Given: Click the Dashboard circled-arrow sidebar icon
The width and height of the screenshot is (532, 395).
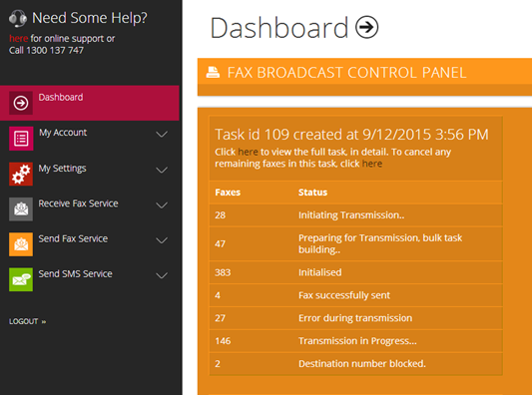Looking at the screenshot, I should (x=21, y=103).
